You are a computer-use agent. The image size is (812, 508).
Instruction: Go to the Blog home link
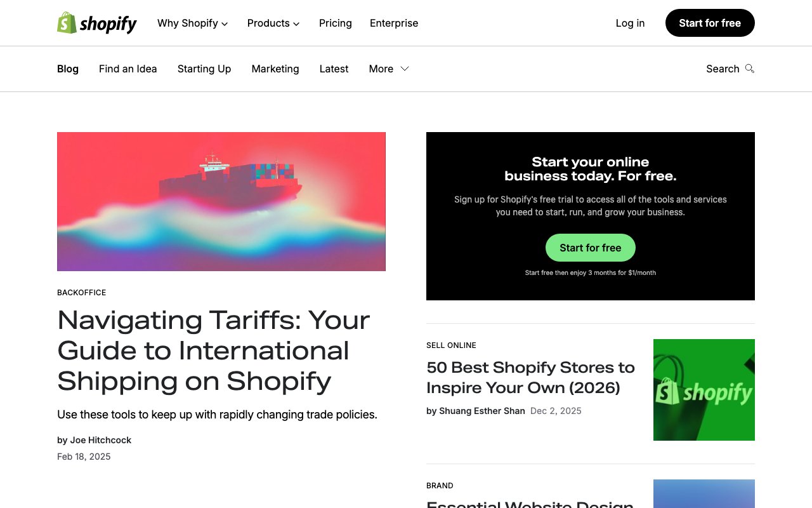pos(68,69)
